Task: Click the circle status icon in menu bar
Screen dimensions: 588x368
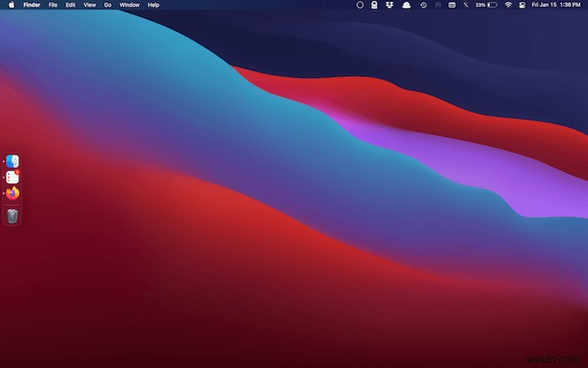Action: pyautogui.click(x=360, y=5)
